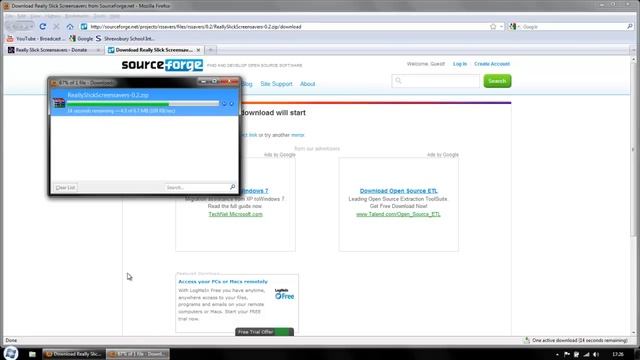Click the green download progress bar
640x360 pixels.
tap(143, 104)
